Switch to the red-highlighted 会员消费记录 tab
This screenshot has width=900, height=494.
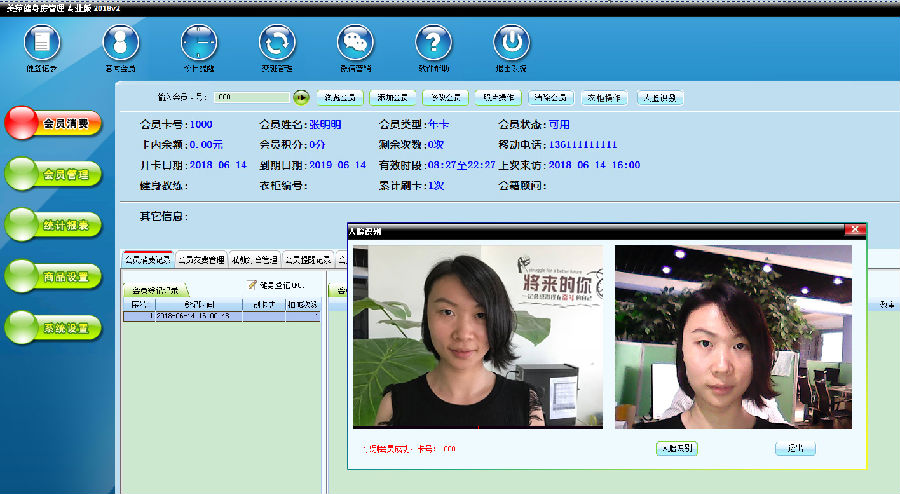pyautogui.click(x=148, y=259)
